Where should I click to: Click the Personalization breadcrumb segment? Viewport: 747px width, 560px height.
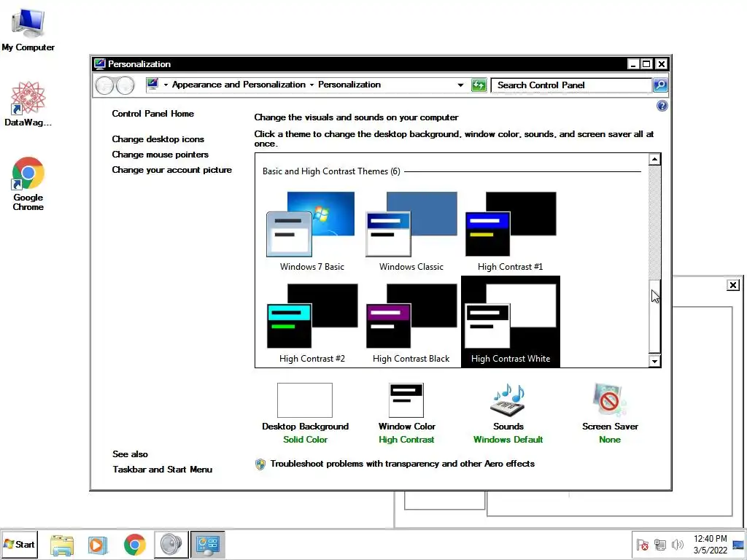(x=349, y=85)
